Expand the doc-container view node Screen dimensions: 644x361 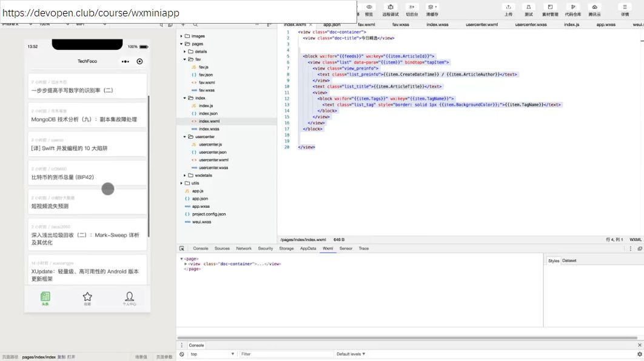185,263
